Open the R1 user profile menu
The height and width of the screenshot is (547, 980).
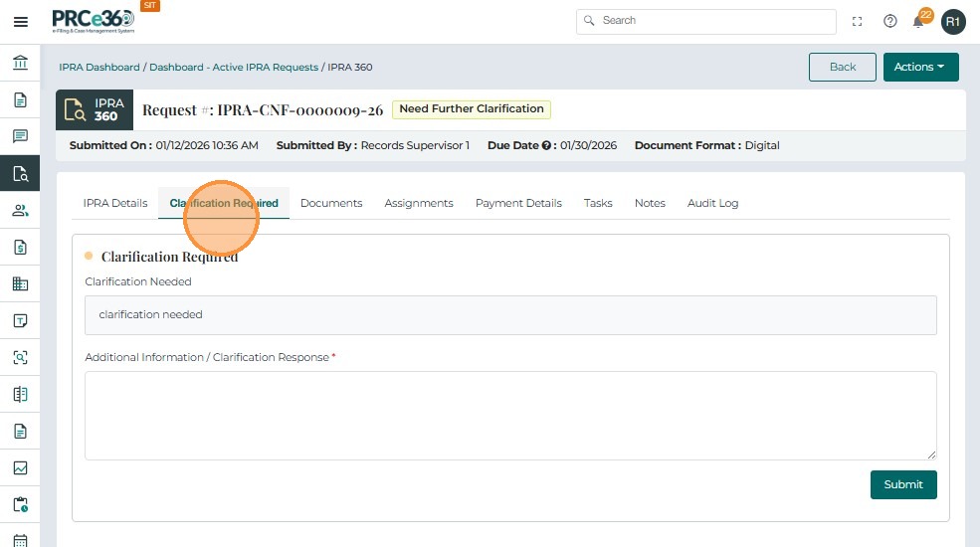click(x=953, y=21)
